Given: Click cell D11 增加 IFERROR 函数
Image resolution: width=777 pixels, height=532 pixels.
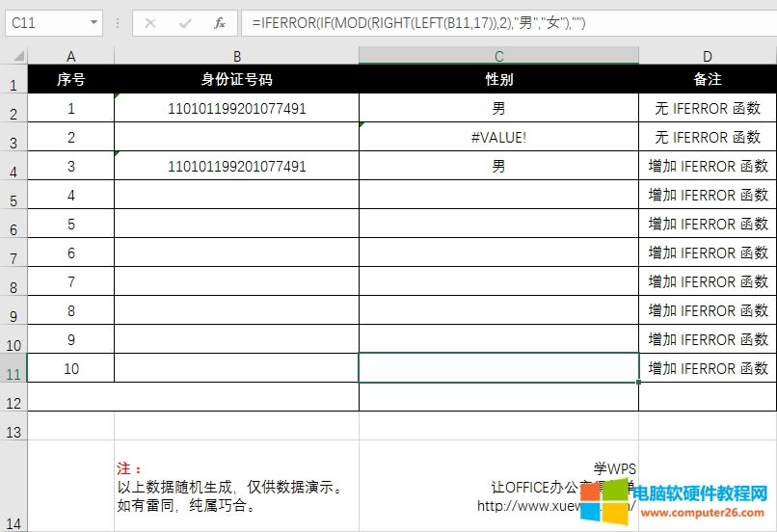Looking at the screenshot, I should (x=708, y=368).
